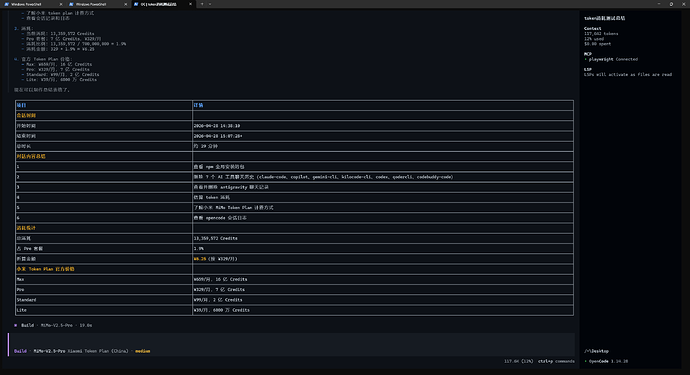
Task: Click the yellow medium reasoning setting
Action: click(x=143, y=351)
